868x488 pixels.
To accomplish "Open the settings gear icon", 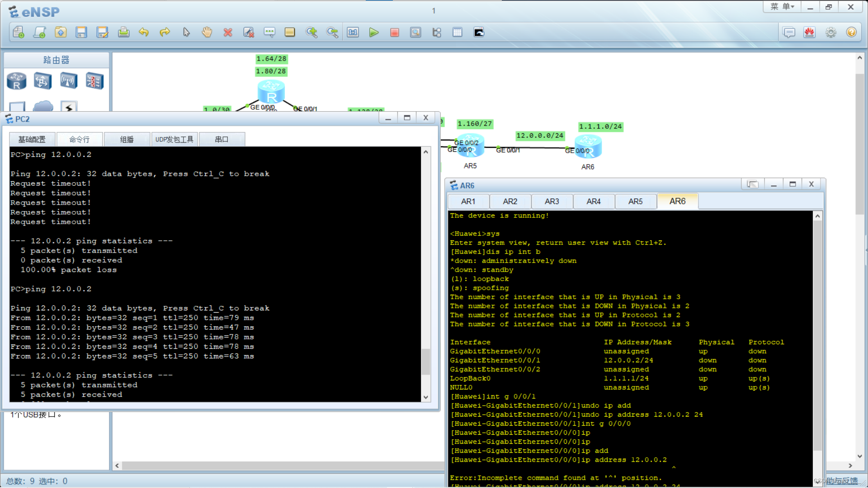I will (831, 32).
